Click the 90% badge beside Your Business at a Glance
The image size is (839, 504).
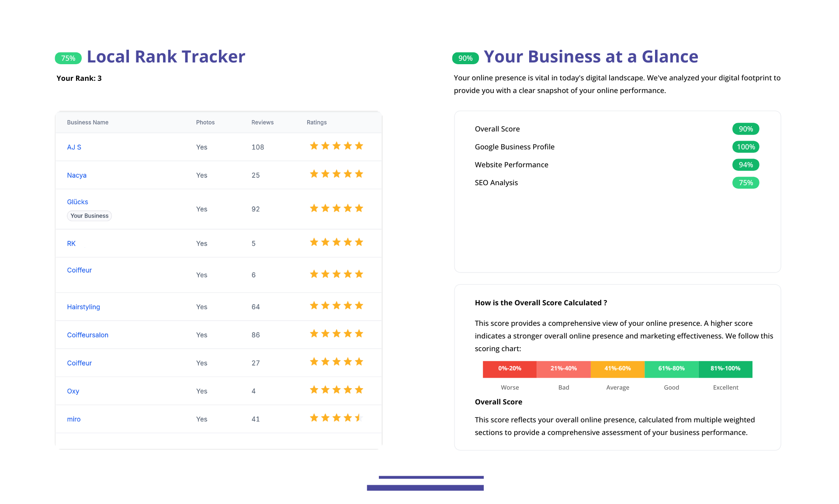click(465, 58)
